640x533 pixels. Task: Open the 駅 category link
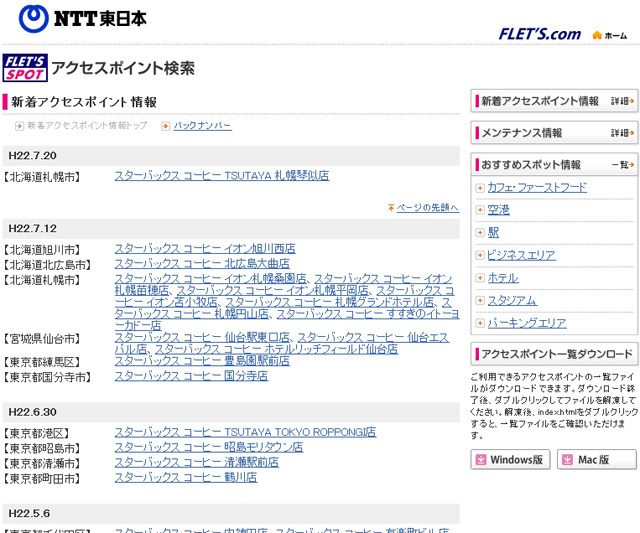(x=493, y=233)
